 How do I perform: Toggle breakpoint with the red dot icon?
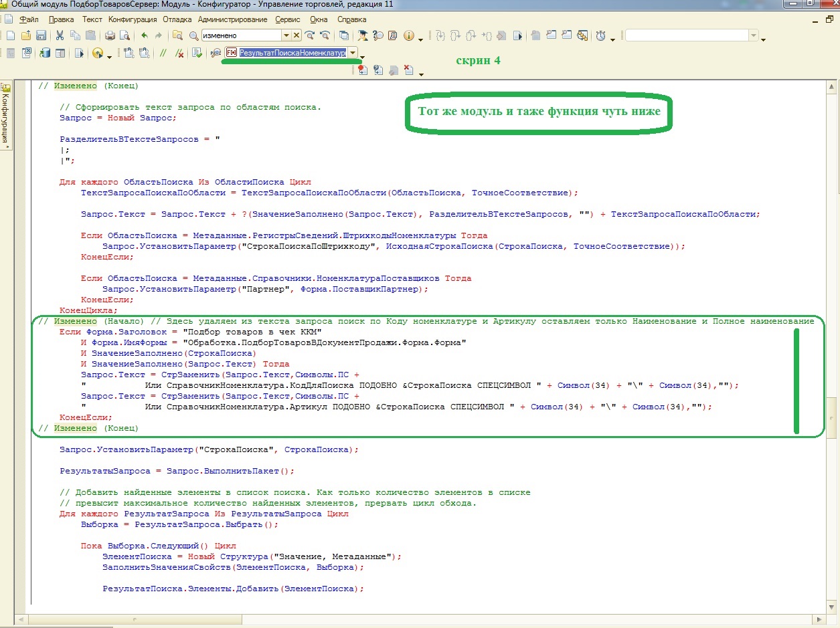(363, 70)
